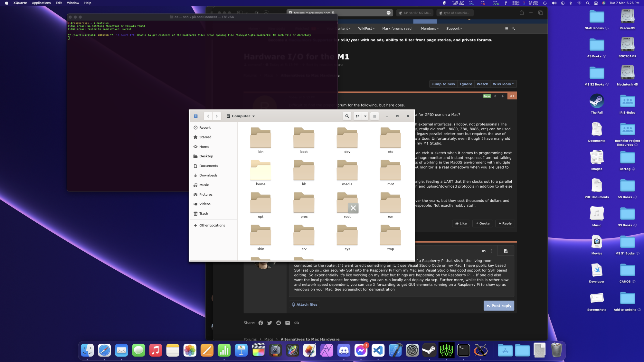This screenshot has width=644, height=362.
Task: Open view options dropdown arrow
Action: 365,116
